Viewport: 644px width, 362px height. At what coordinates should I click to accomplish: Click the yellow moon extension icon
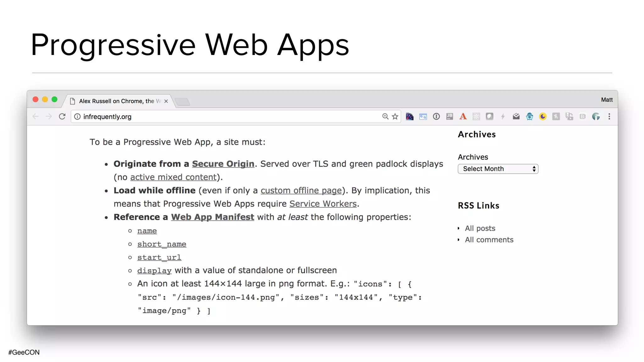pos(543,117)
